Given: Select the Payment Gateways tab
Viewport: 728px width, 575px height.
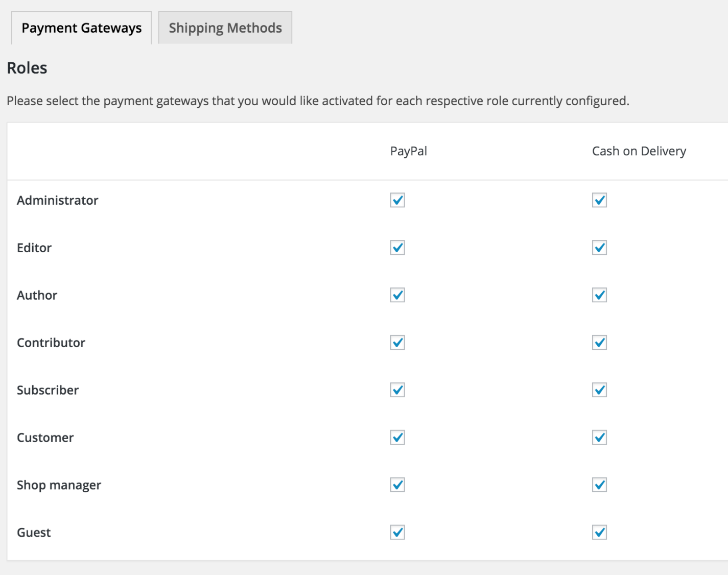Looking at the screenshot, I should [x=81, y=28].
